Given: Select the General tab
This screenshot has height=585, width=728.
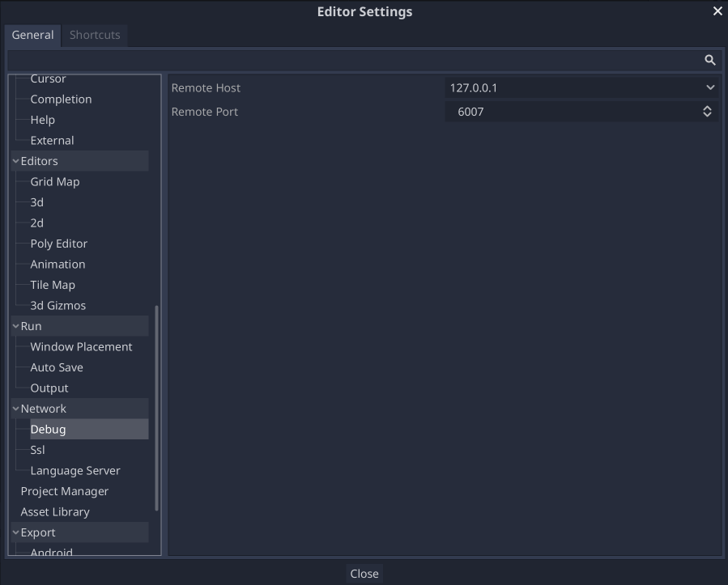Looking at the screenshot, I should click(32, 35).
